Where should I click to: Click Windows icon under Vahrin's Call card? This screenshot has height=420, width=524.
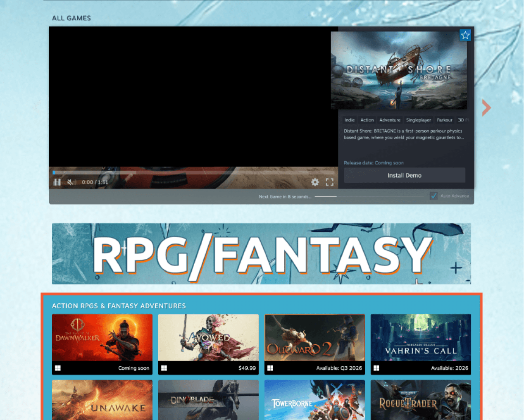[x=376, y=368]
